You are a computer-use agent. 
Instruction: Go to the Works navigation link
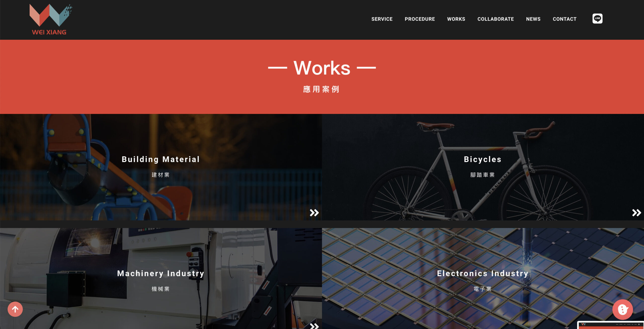click(456, 19)
